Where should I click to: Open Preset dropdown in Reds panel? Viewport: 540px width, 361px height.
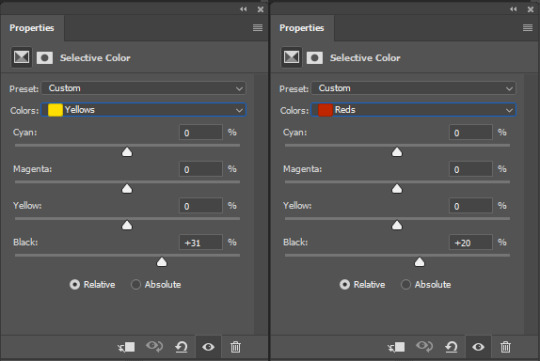pyautogui.click(x=414, y=88)
